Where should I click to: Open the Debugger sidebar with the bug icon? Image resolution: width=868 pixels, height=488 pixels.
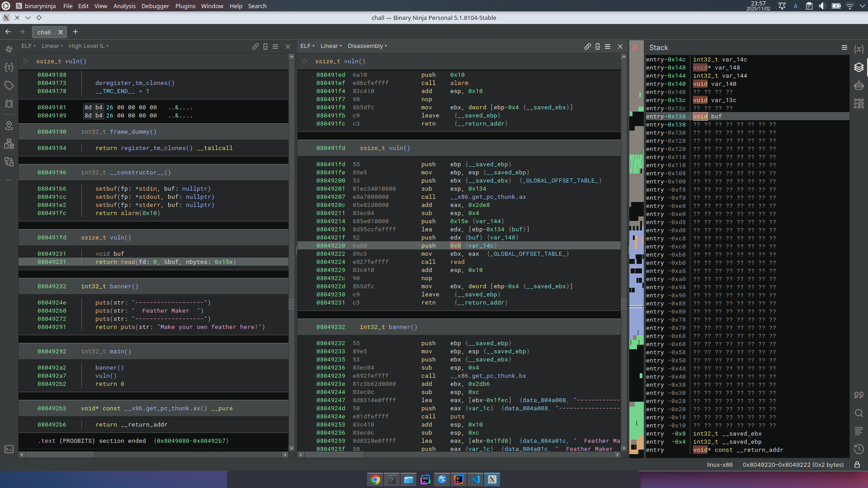(9, 103)
